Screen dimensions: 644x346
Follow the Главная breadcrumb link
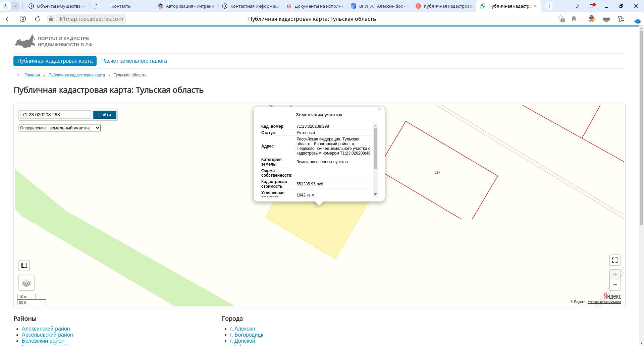point(32,75)
